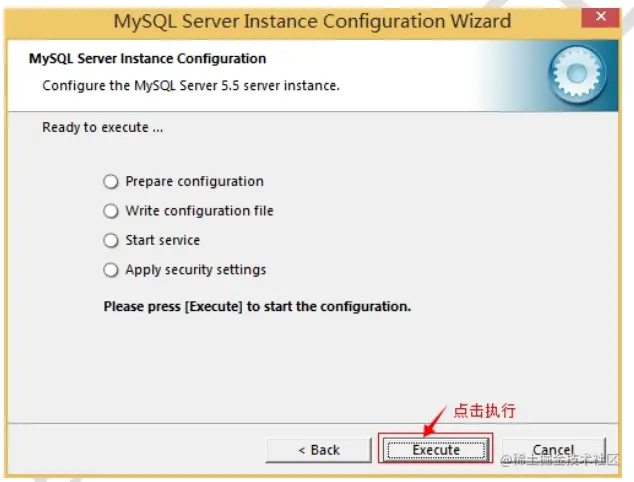Click the 'Start service' label
Viewport: 634px width, 482px height.
[163, 240]
